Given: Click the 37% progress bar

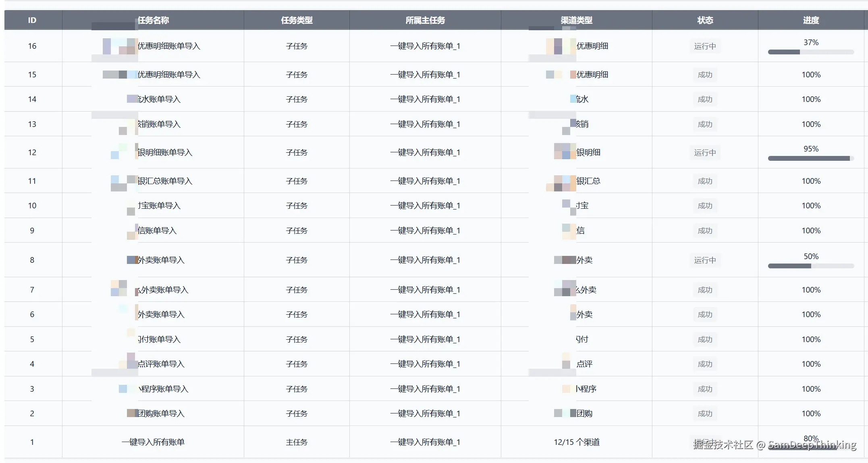Looking at the screenshot, I should point(811,52).
